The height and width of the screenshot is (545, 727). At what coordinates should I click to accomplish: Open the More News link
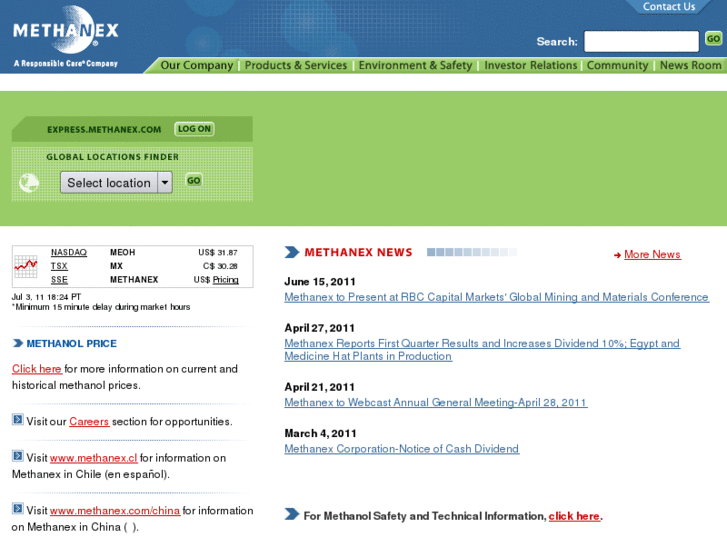(652, 255)
